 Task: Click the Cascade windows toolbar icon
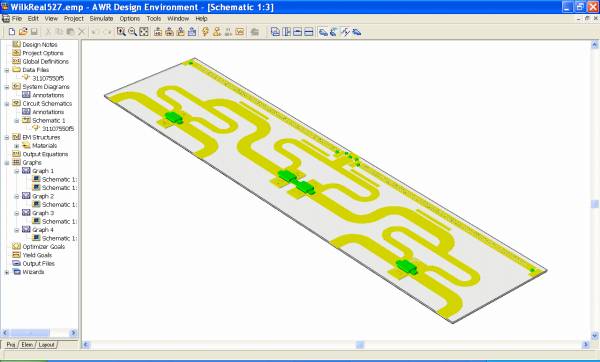pos(275,32)
